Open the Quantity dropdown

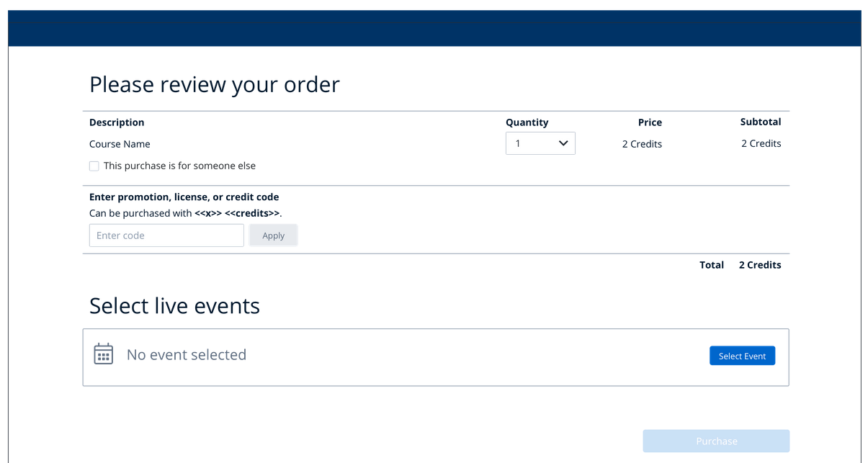click(540, 143)
